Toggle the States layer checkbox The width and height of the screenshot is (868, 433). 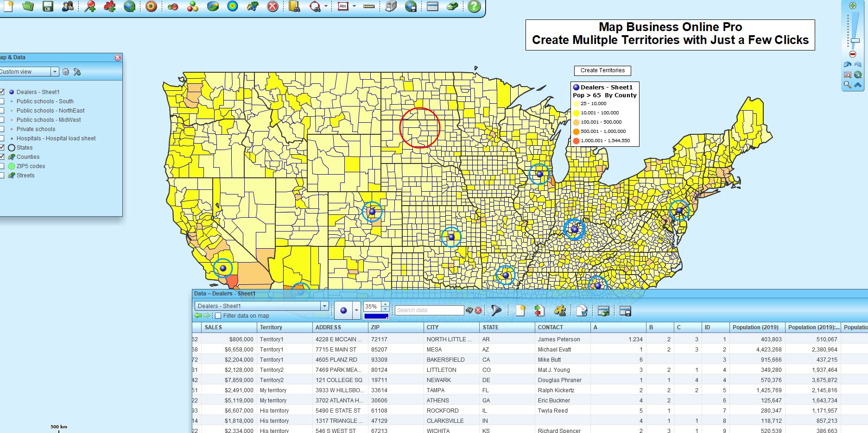pos(2,148)
